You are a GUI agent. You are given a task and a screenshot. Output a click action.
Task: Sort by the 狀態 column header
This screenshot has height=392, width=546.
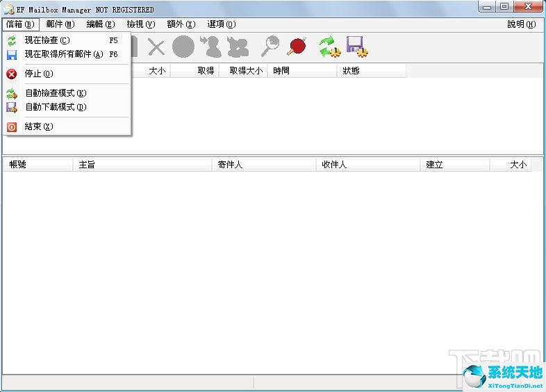(372, 71)
